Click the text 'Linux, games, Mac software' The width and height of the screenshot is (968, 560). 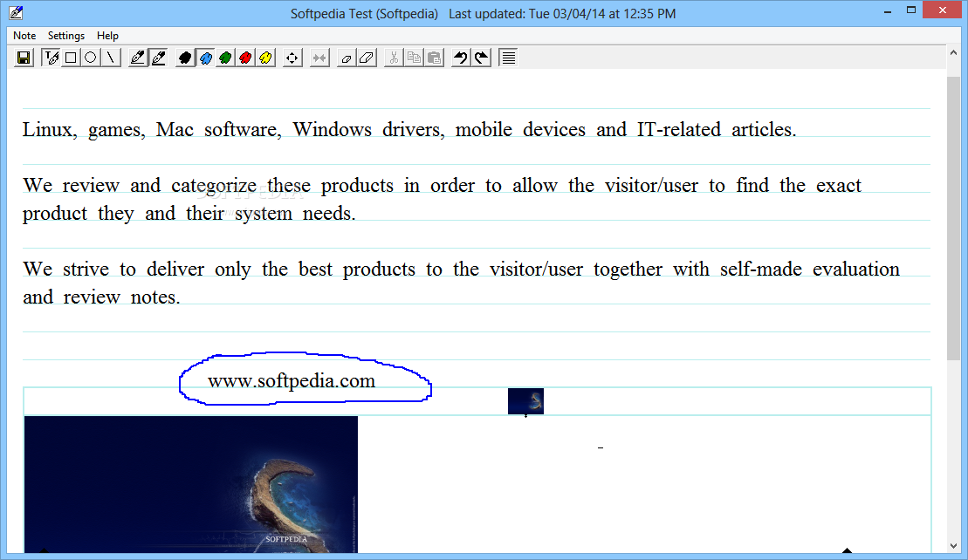pos(152,130)
